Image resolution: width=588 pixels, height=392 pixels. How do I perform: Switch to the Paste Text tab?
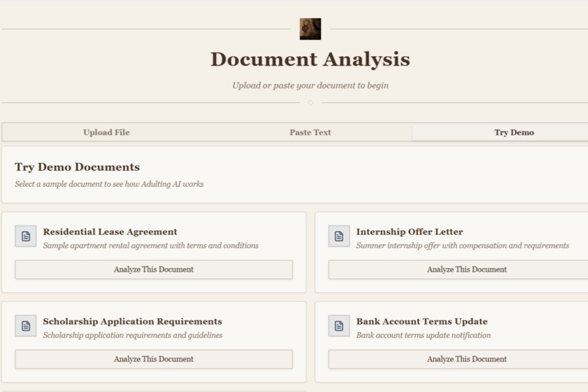point(310,132)
